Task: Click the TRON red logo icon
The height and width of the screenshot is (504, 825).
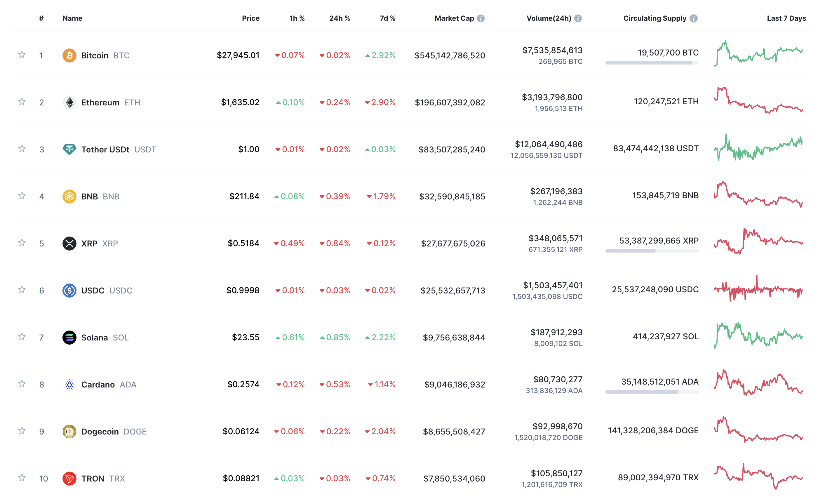Action: (69, 478)
